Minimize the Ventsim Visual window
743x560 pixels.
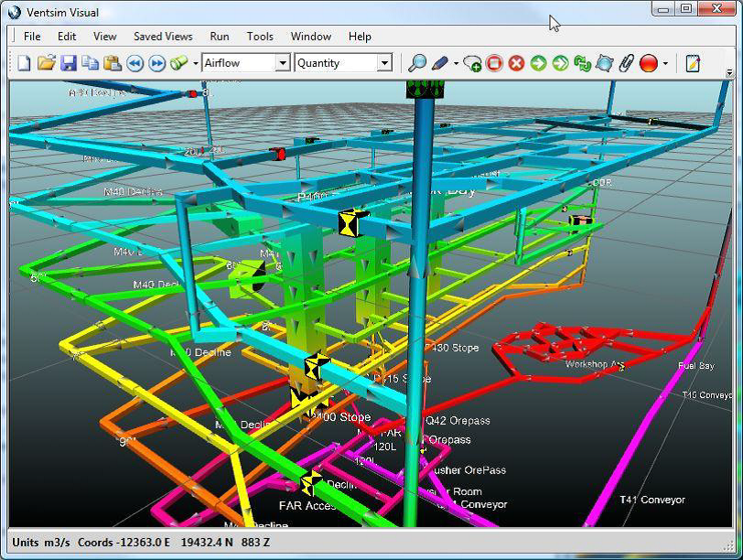pos(663,9)
